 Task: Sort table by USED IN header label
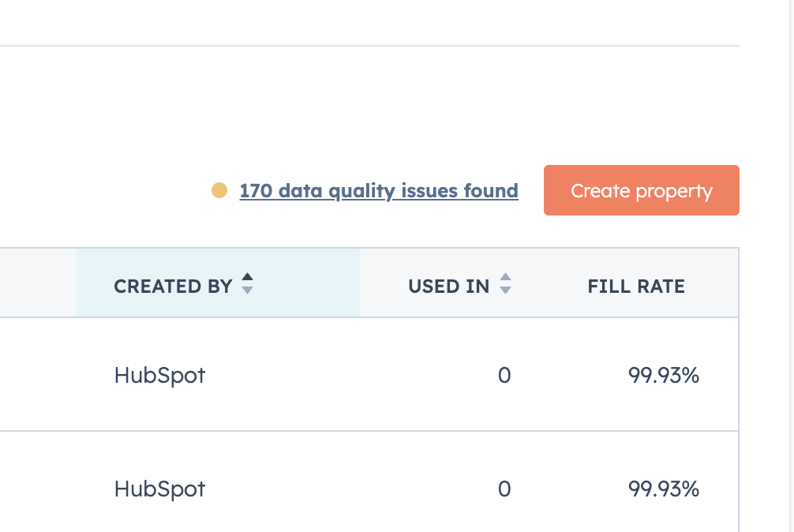pyautogui.click(x=448, y=286)
